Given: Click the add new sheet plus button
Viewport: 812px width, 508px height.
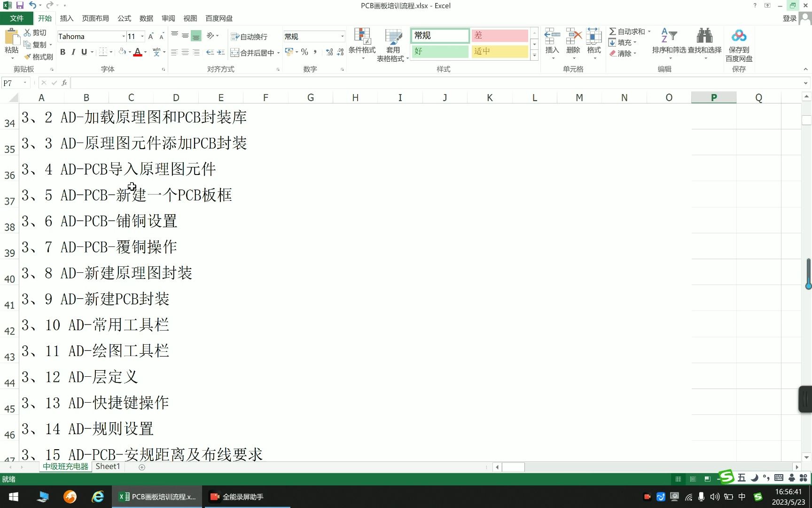Looking at the screenshot, I should pos(142,467).
